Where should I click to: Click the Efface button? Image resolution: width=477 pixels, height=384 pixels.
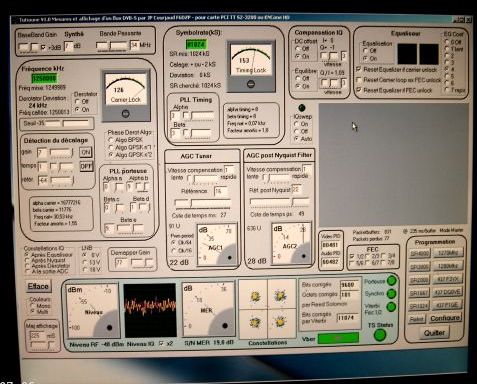click(38, 286)
